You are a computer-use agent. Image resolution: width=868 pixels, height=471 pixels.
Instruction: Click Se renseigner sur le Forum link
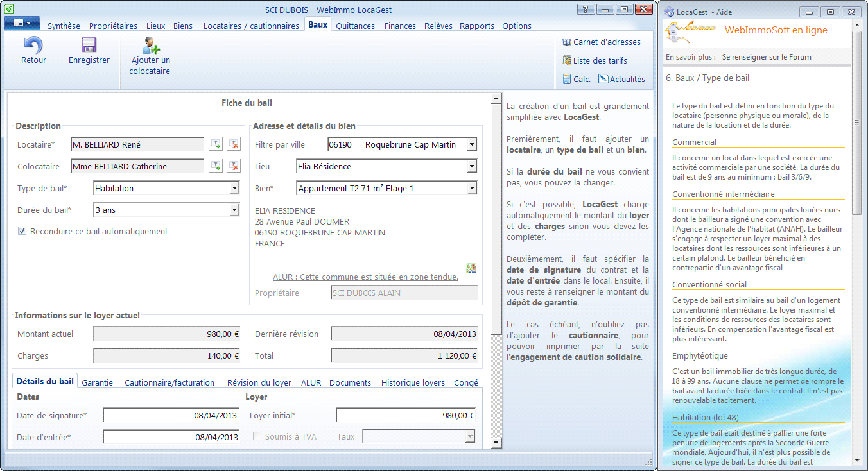click(x=767, y=57)
